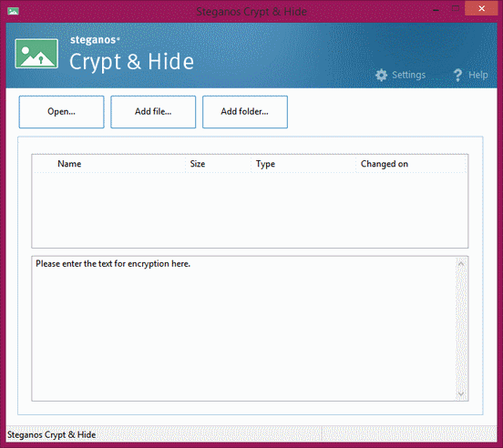This screenshot has width=503, height=448.
Task: Click the Type column header
Action: pyautogui.click(x=303, y=164)
